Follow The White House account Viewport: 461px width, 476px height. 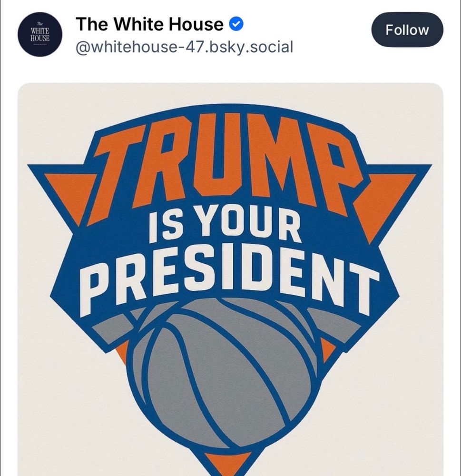pyautogui.click(x=407, y=30)
